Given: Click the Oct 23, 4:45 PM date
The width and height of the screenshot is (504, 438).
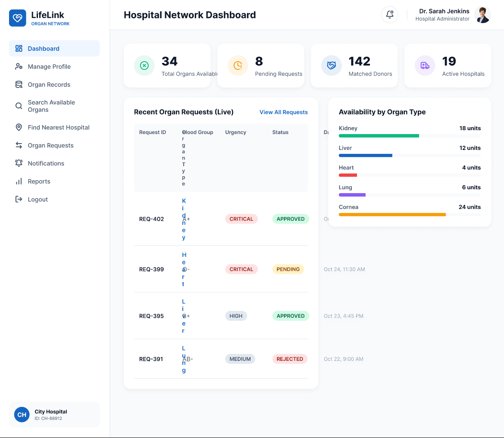Looking at the screenshot, I should (344, 316).
